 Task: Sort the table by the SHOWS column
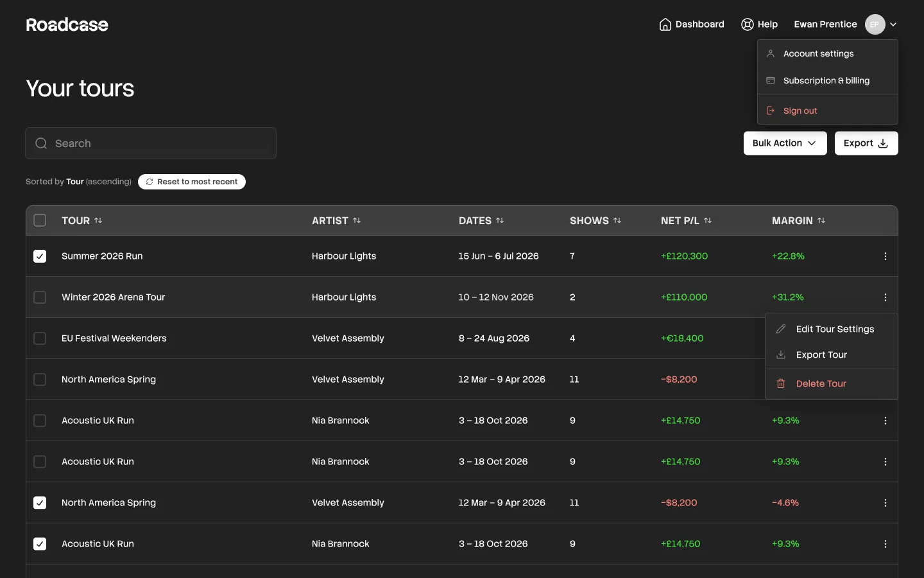coord(595,220)
